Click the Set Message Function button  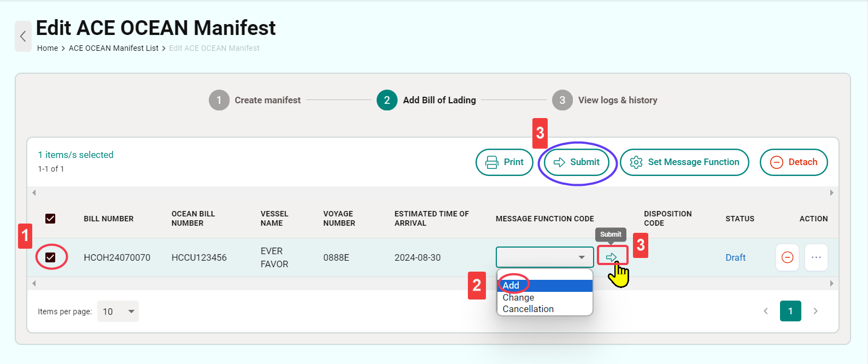[x=684, y=162]
